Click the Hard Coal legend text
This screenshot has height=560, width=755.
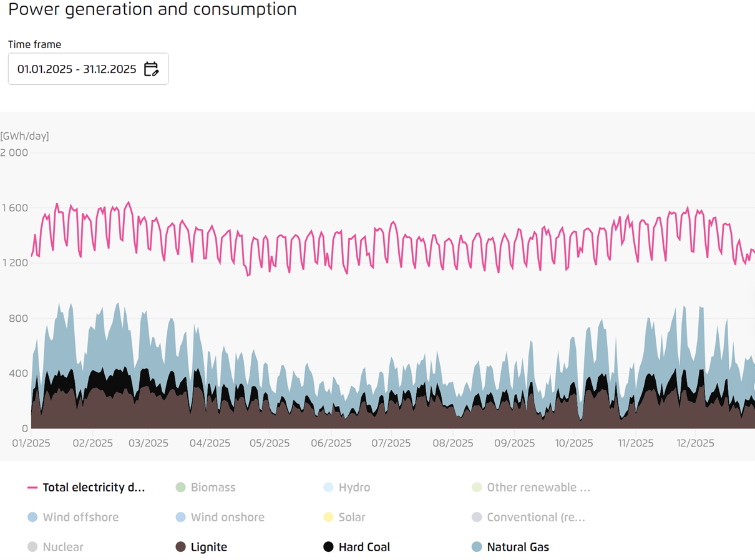pos(364,547)
